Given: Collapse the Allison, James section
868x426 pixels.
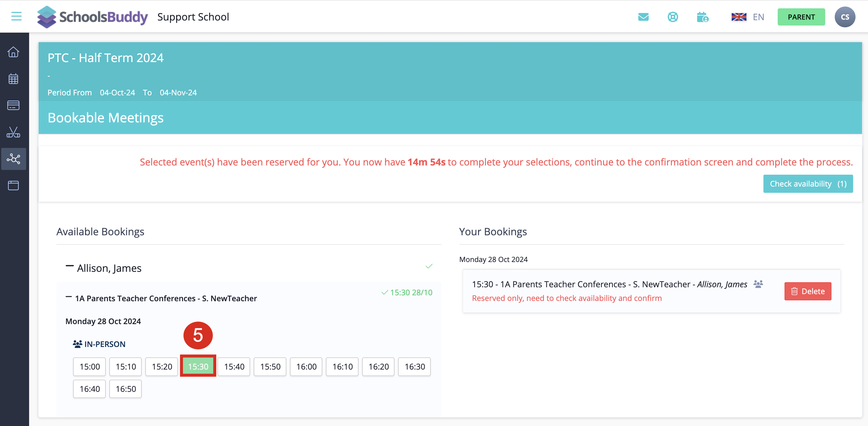Looking at the screenshot, I should tap(70, 266).
